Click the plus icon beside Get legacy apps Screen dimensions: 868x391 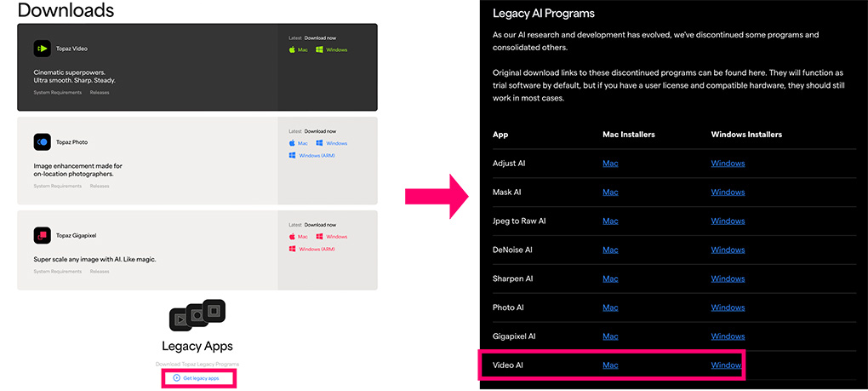point(176,377)
